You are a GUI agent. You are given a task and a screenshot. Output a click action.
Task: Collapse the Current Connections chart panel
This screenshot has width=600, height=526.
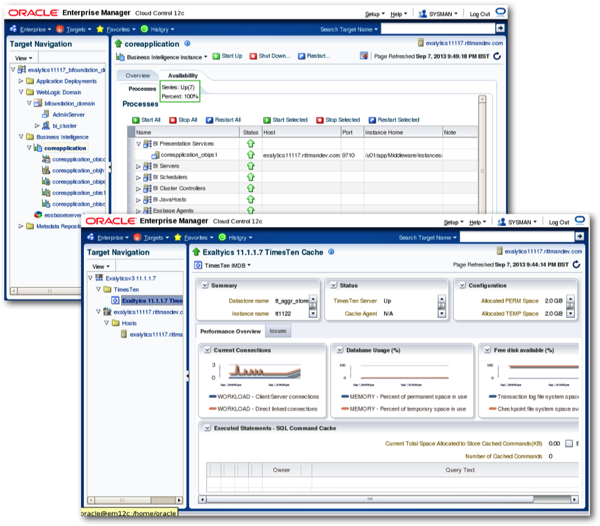[x=207, y=350]
